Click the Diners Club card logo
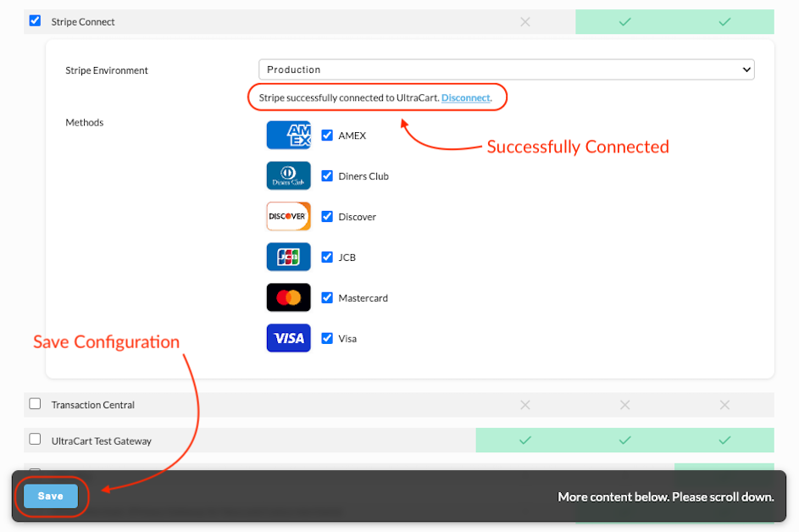Viewport: 799px width, 532px height. tap(288, 176)
